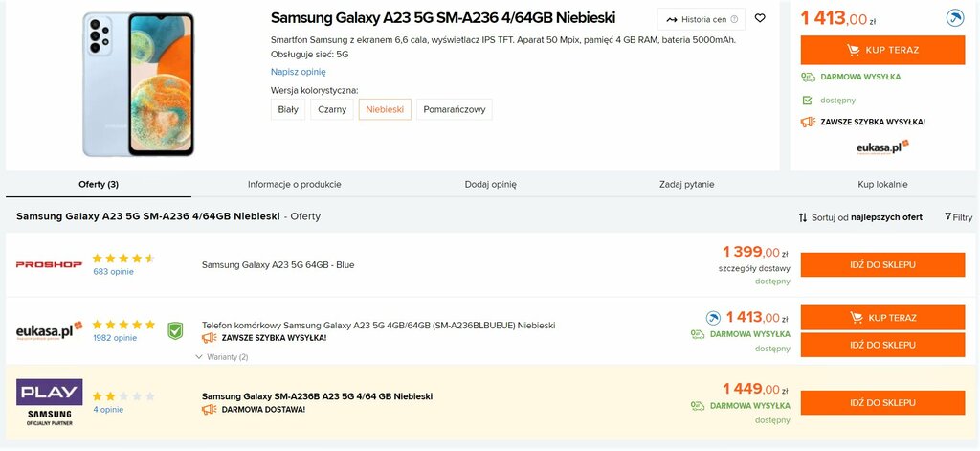
Task: Add product to favorites with heart icon
Action: tap(760, 19)
